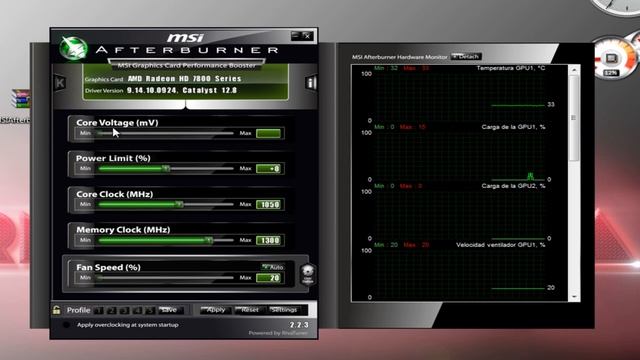
Task: Click the Apply button
Action: 216,310
